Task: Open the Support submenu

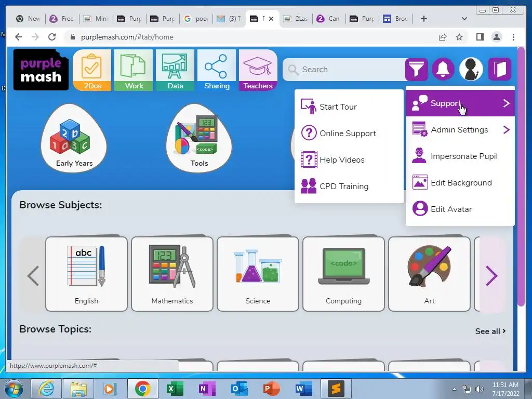Action: 460,103
